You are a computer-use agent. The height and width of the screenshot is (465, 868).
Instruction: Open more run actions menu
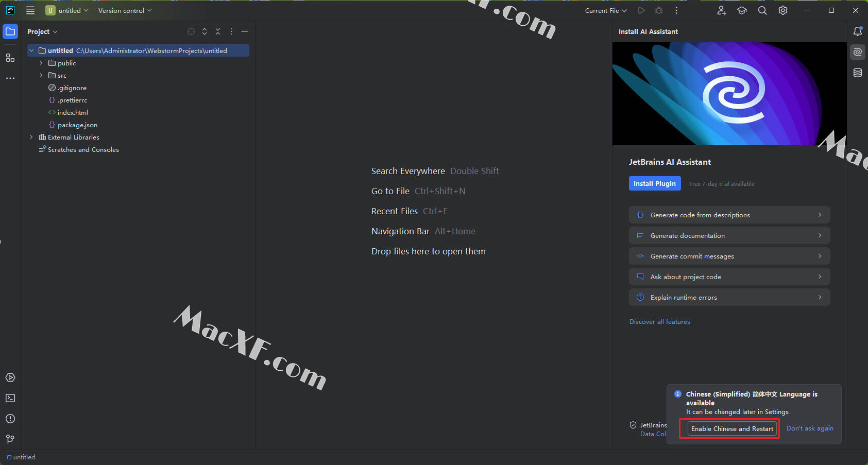click(676, 10)
